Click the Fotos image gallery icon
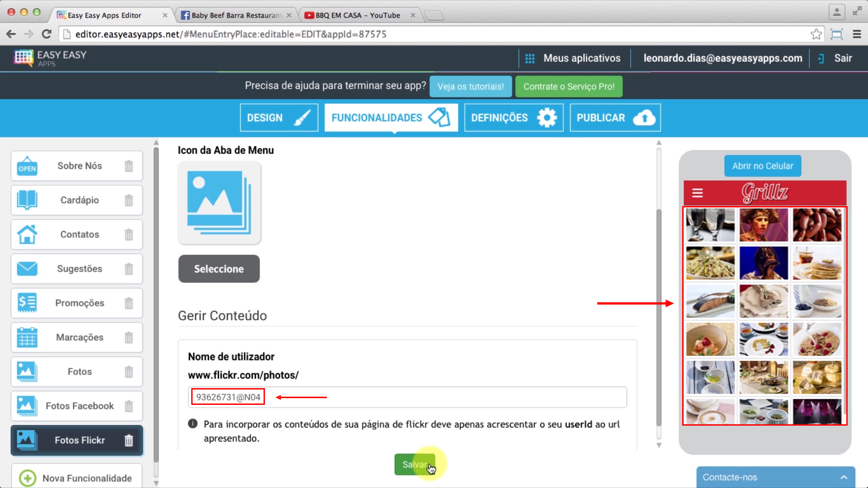 [x=26, y=372]
